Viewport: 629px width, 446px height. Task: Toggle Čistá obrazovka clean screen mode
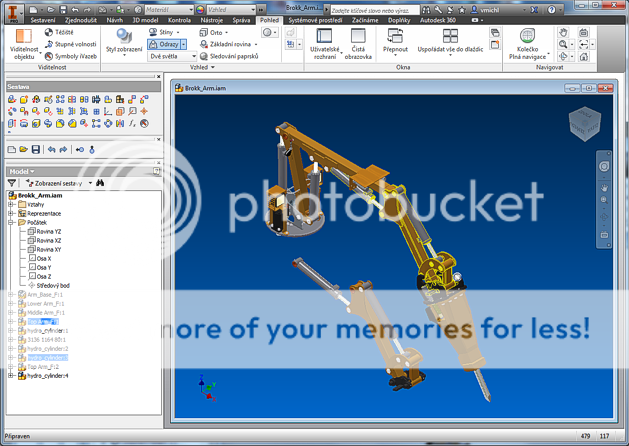coord(358,44)
